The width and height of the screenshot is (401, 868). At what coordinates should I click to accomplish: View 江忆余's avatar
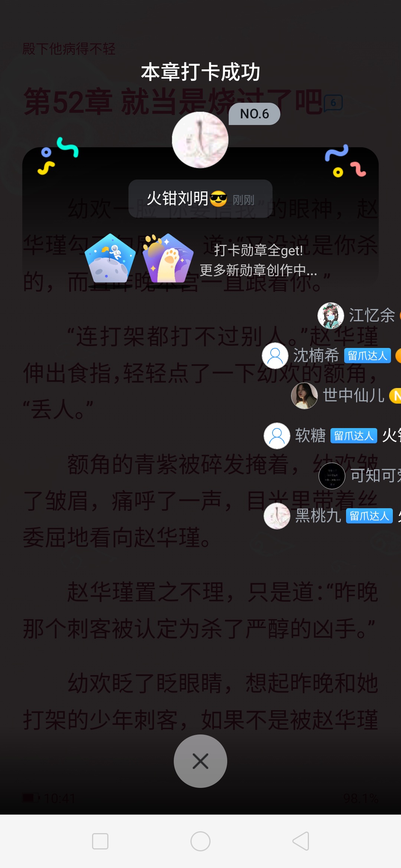click(x=331, y=316)
